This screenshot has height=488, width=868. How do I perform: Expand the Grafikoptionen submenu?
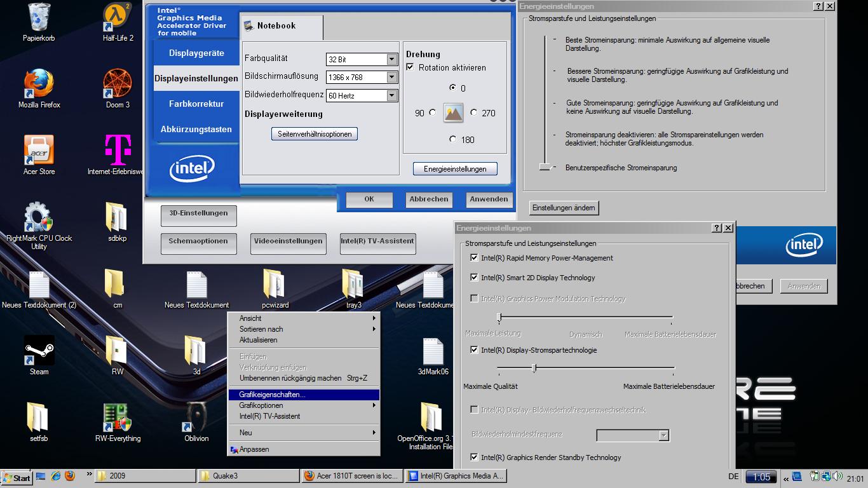click(303, 405)
